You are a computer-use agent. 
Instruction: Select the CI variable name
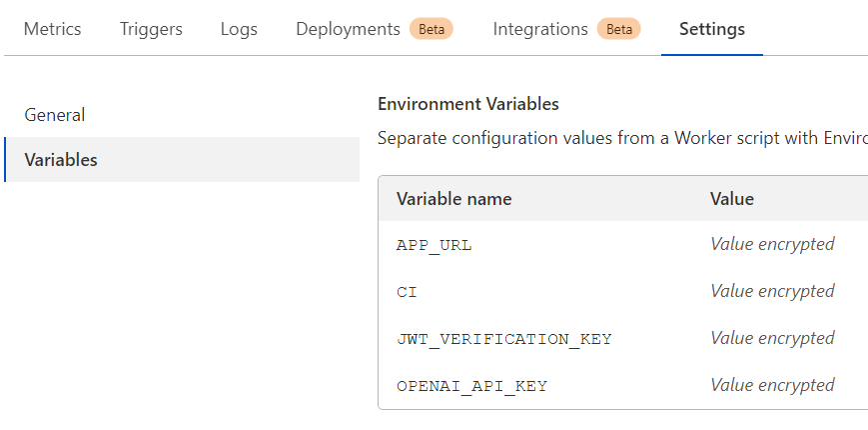click(x=407, y=292)
